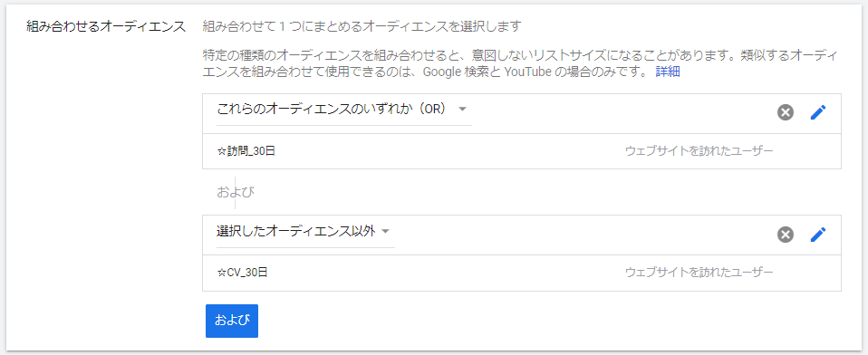Open the 選択したオーディエンス以外 condition selector
The width and height of the screenshot is (868, 355).
click(x=305, y=232)
